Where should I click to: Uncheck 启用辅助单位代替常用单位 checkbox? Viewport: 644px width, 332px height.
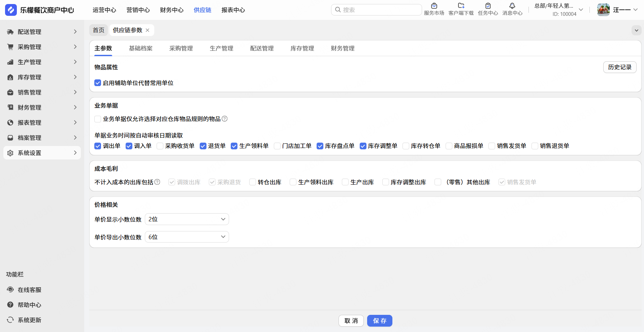click(98, 83)
